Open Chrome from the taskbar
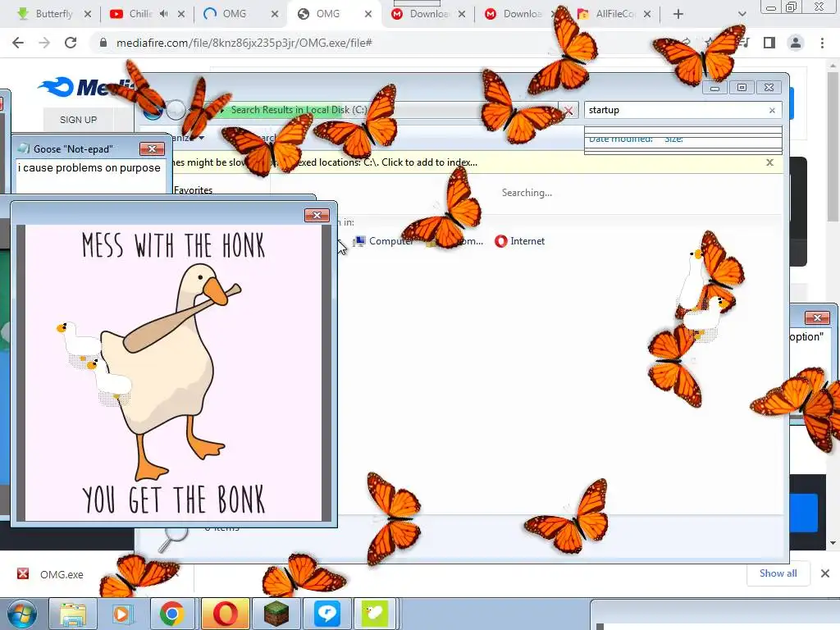The width and height of the screenshot is (840, 630). point(171,614)
